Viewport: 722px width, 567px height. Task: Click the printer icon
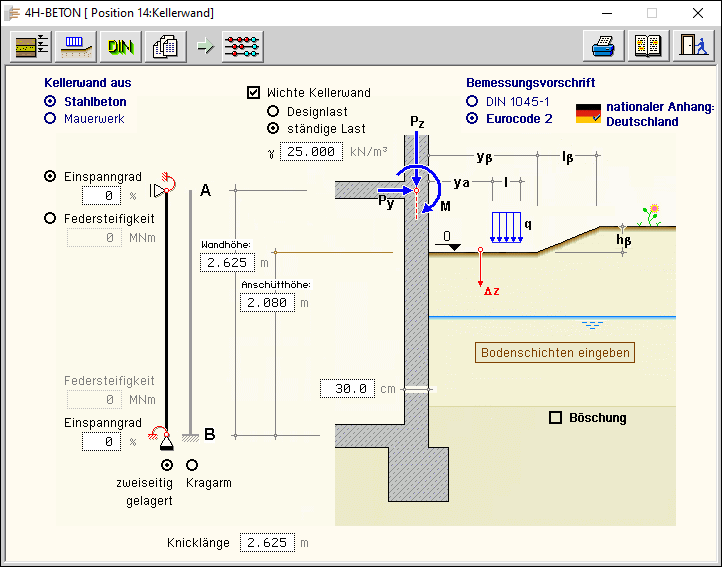[x=603, y=46]
